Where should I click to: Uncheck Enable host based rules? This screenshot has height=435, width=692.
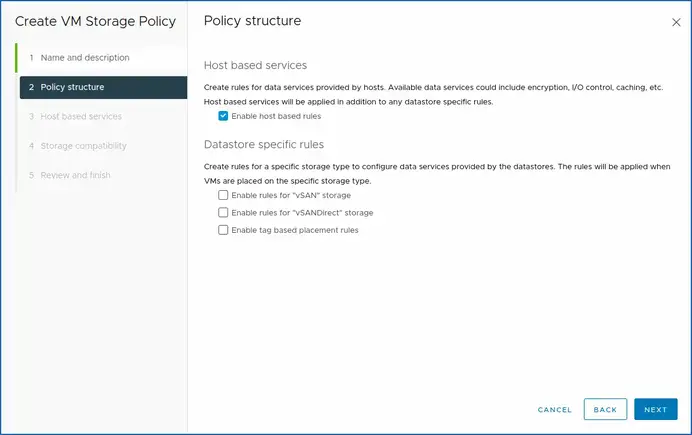[x=223, y=116]
